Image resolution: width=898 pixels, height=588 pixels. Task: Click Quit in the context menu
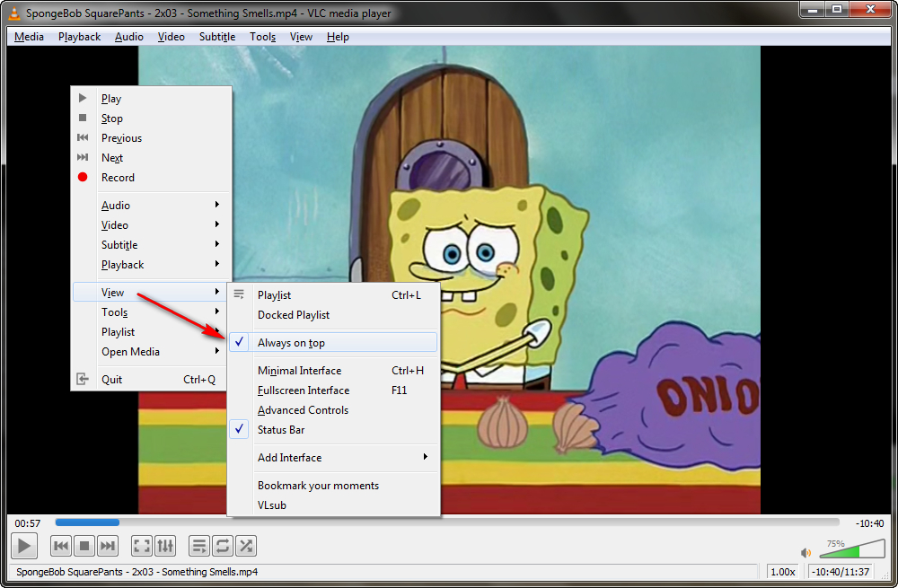pos(111,380)
